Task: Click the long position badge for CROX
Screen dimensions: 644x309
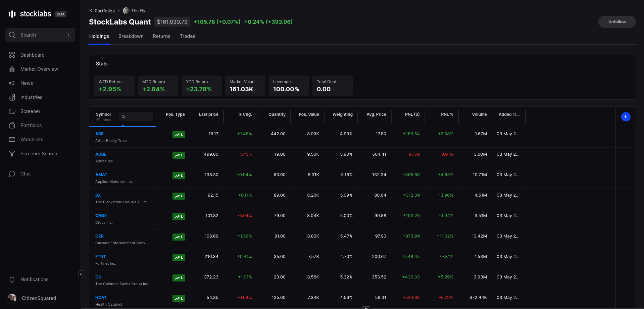Action: point(179,216)
